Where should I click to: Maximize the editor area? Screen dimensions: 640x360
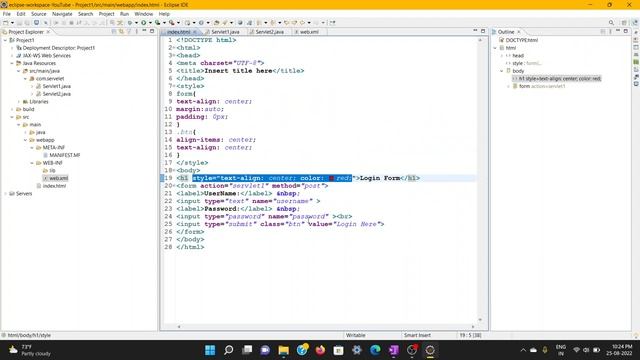point(483,31)
